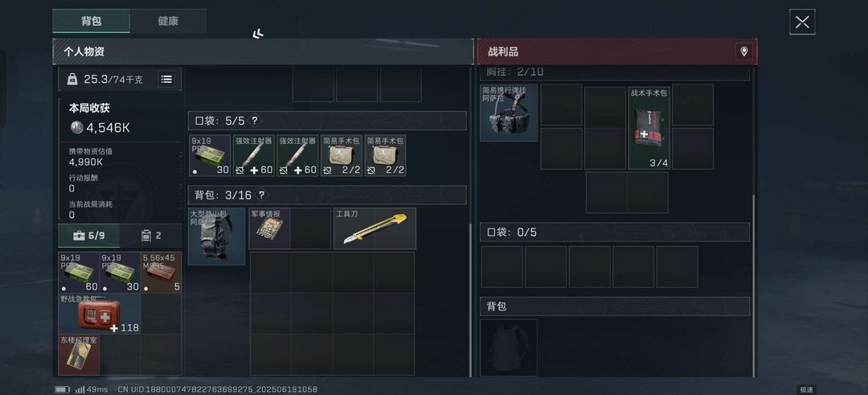The height and width of the screenshot is (395, 868).
Task: Switch to the 健康 tab
Action: 168,21
